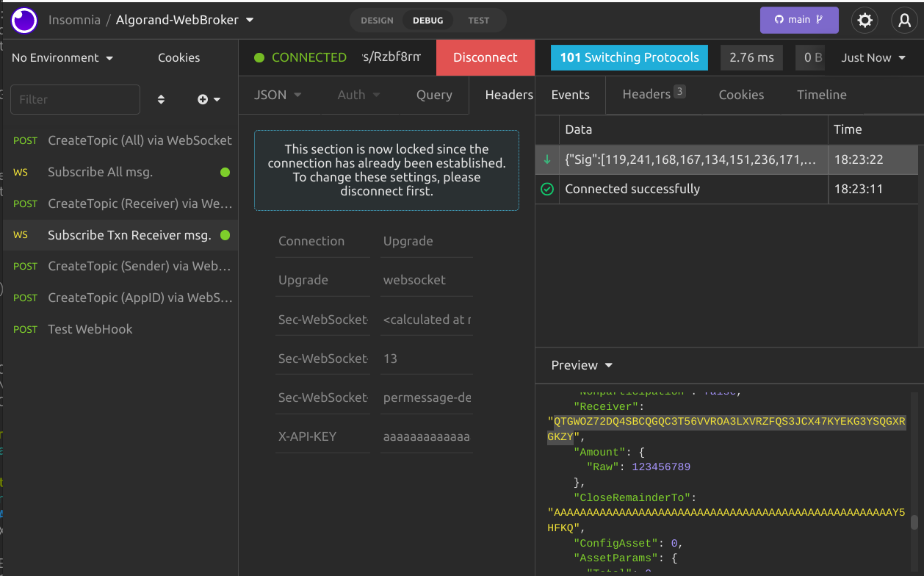The width and height of the screenshot is (924, 576).
Task: Select CreateTopic (AppID) request
Action: tap(120, 298)
